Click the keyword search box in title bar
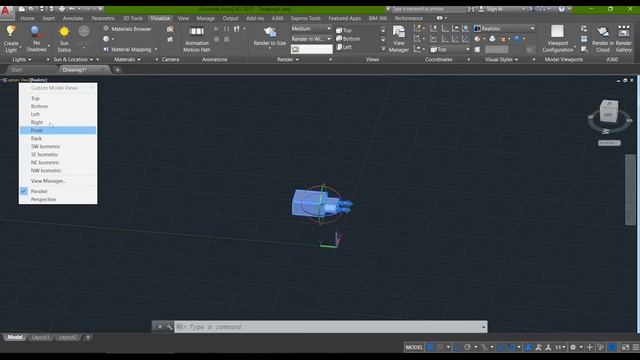This screenshot has height=360, width=640. click(x=428, y=9)
